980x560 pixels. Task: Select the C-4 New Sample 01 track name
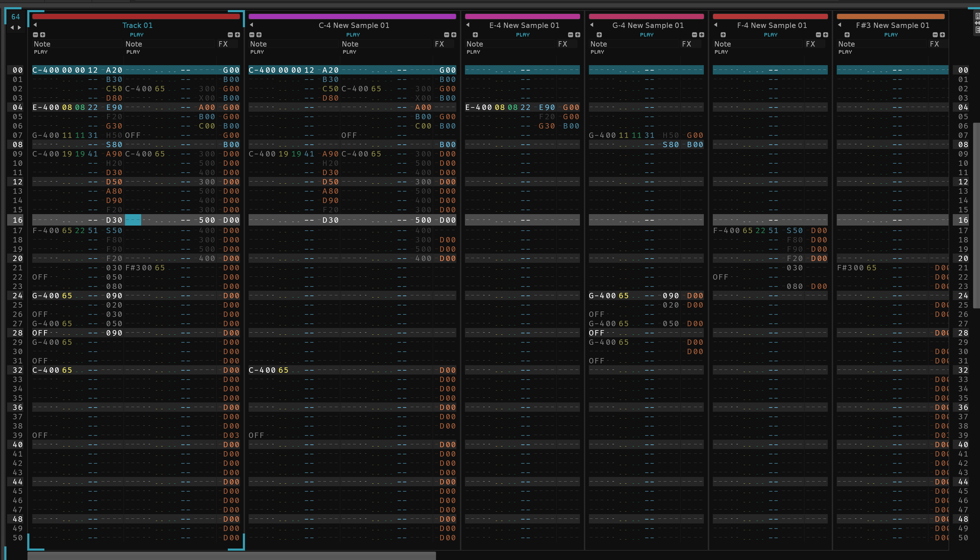(x=354, y=25)
